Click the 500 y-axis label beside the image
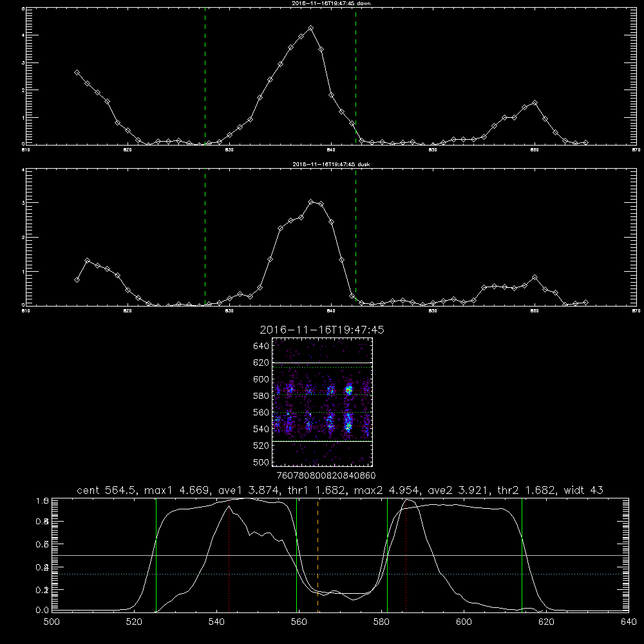The width and height of the screenshot is (644, 644). [x=261, y=462]
